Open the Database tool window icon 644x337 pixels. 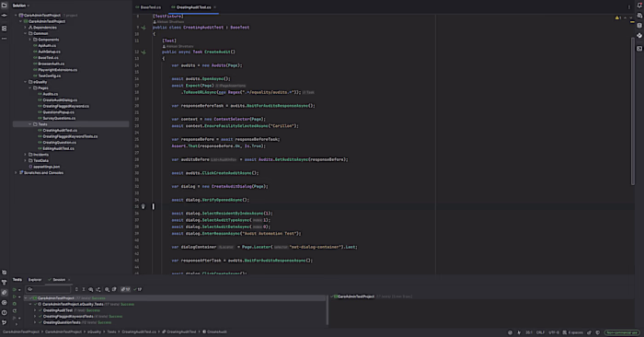639,26
